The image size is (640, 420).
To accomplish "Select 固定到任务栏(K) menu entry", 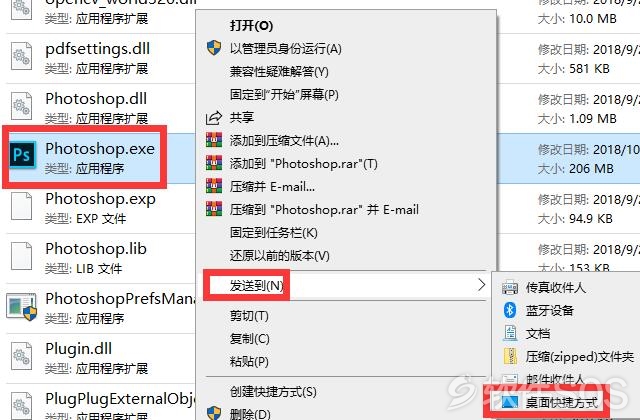I will pos(273,233).
